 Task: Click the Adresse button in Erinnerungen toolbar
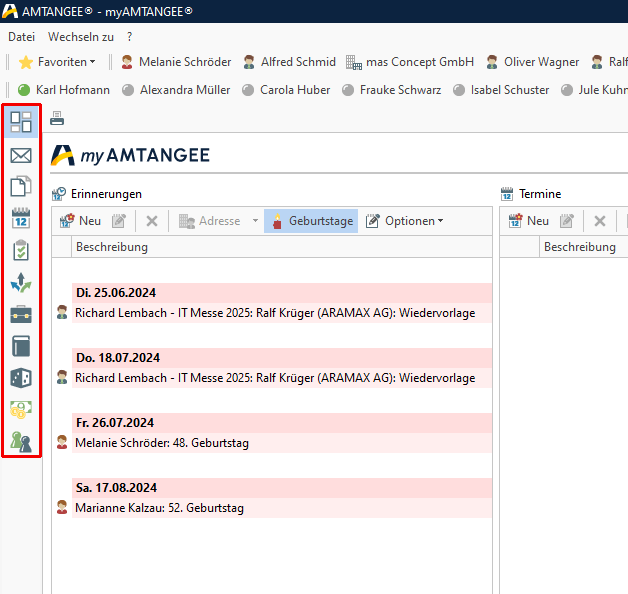209,221
